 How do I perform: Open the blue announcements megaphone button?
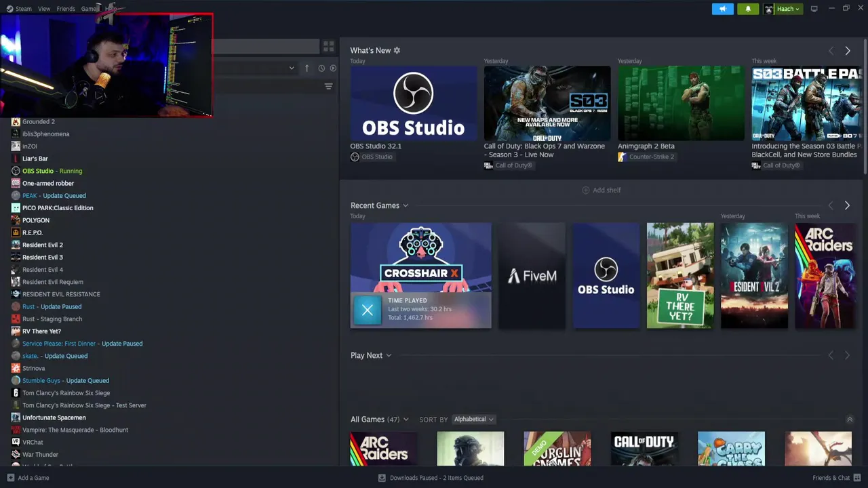[x=723, y=9]
